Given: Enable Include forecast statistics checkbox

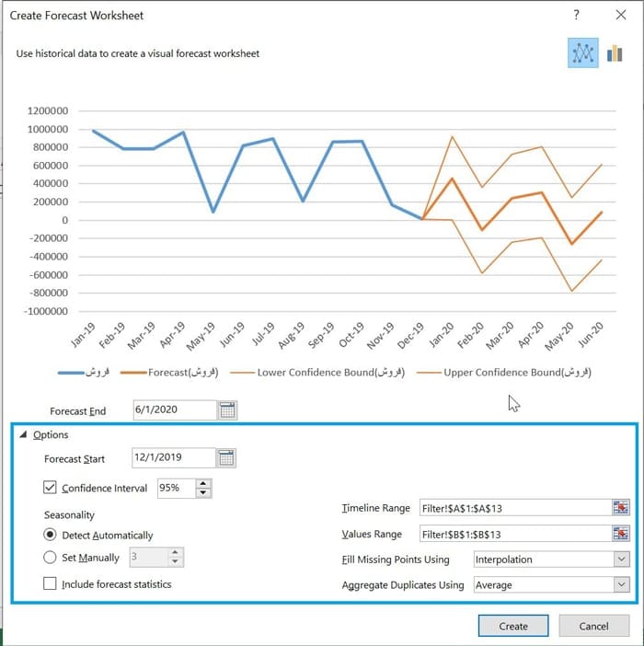Looking at the screenshot, I should (x=50, y=583).
